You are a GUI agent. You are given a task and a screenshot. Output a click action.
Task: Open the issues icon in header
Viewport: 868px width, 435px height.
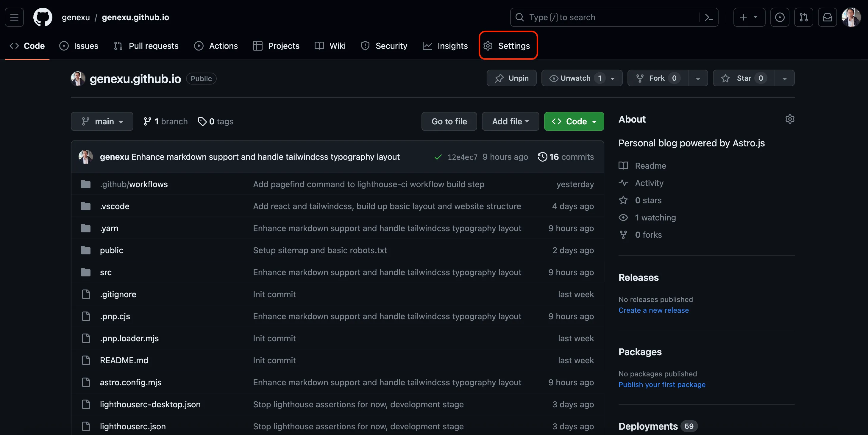pyautogui.click(x=779, y=17)
